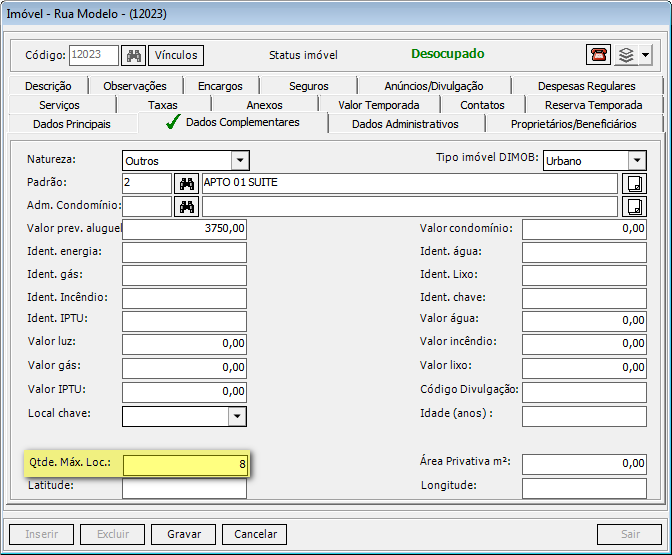672x555 pixels.
Task: Click the Sair button
Action: 630,534
